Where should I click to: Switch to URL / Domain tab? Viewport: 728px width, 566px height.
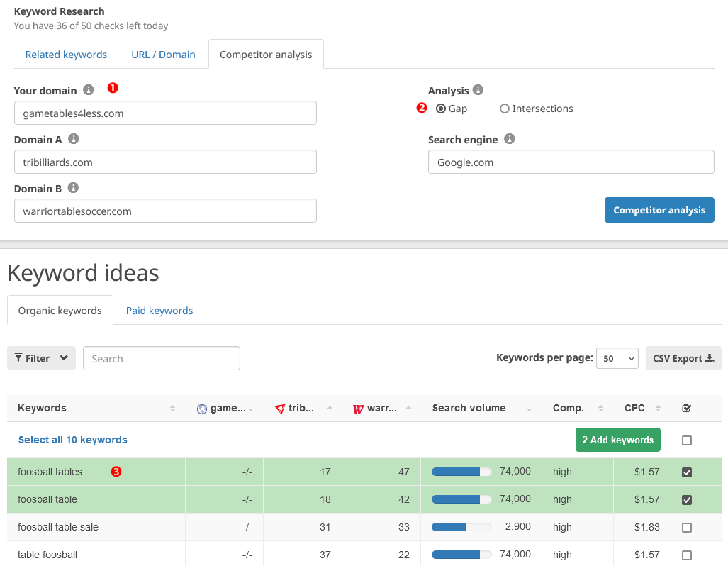click(163, 55)
